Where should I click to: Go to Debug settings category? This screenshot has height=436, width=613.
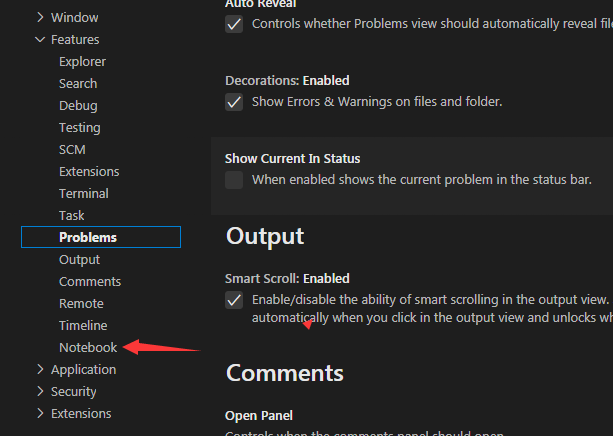[x=78, y=106]
